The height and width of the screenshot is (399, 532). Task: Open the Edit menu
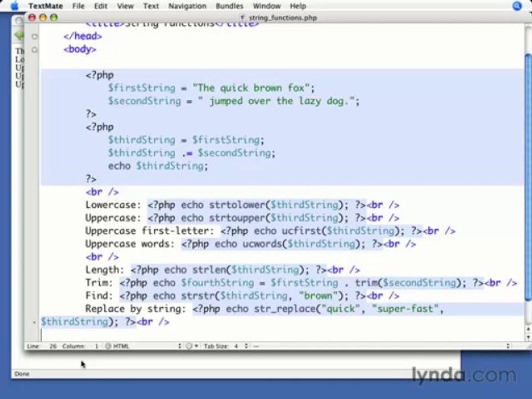(100, 6)
